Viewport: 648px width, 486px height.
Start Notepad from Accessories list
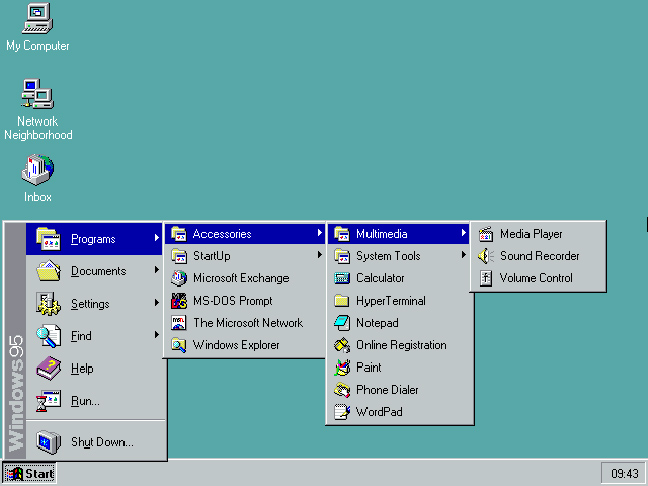[x=376, y=323]
